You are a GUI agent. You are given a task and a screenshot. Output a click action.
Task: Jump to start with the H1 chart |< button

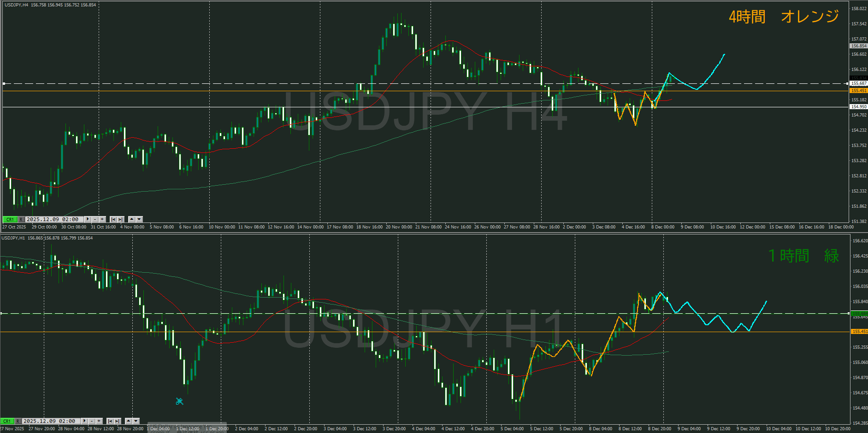pyautogui.click(x=110, y=421)
